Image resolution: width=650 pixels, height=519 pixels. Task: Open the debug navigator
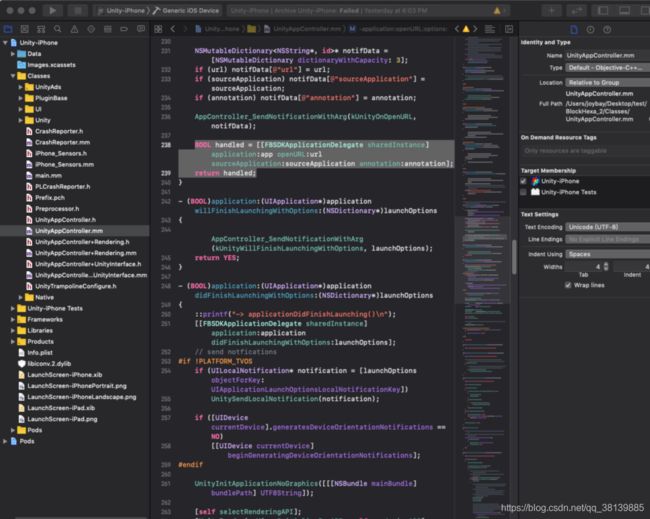[x=107, y=29]
